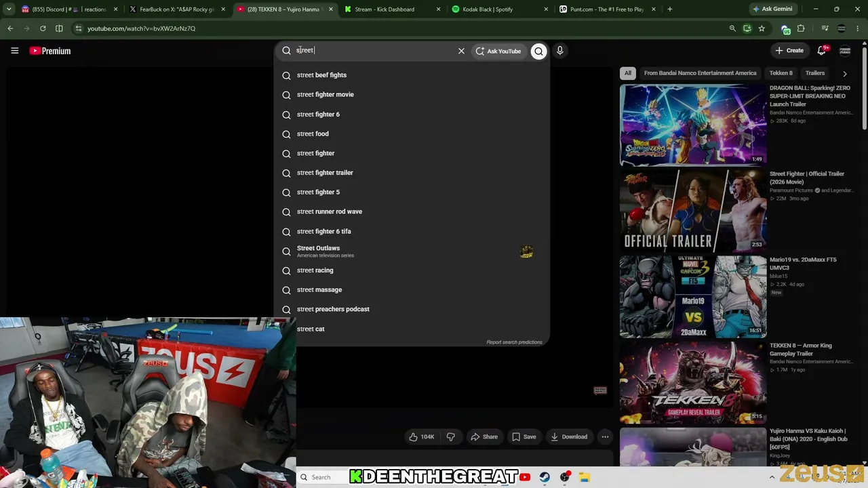Pick suggestion 'street fighter 5'
The width and height of the screenshot is (868, 488).
[x=412, y=192]
